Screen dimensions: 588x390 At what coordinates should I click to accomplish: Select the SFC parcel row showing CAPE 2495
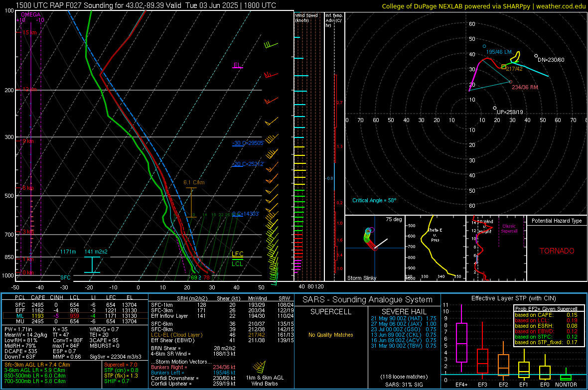pyautogui.click(x=75, y=305)
